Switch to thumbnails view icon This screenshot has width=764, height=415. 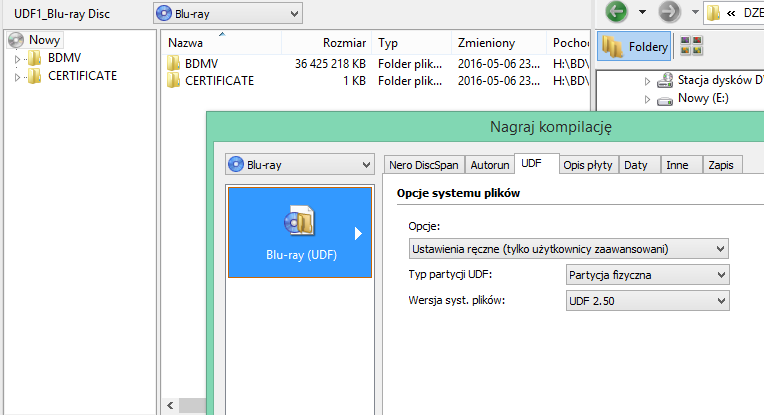tap(691, 45)
